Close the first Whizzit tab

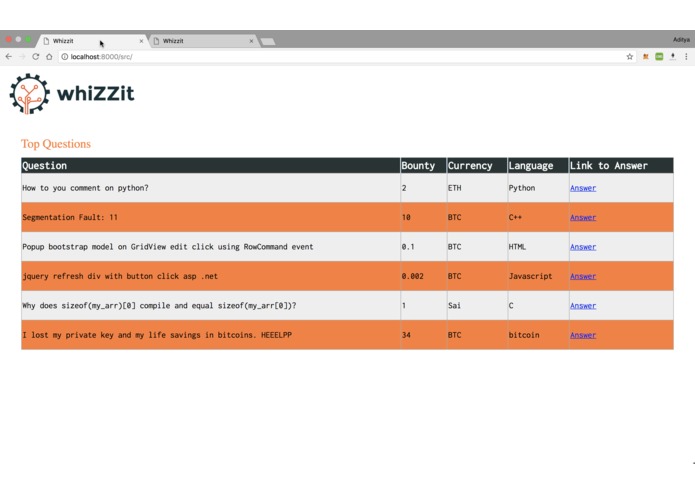point(141,41)
